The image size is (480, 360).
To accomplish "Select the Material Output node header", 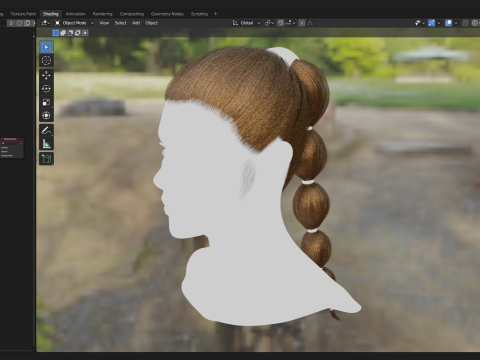I will [11, 139].
